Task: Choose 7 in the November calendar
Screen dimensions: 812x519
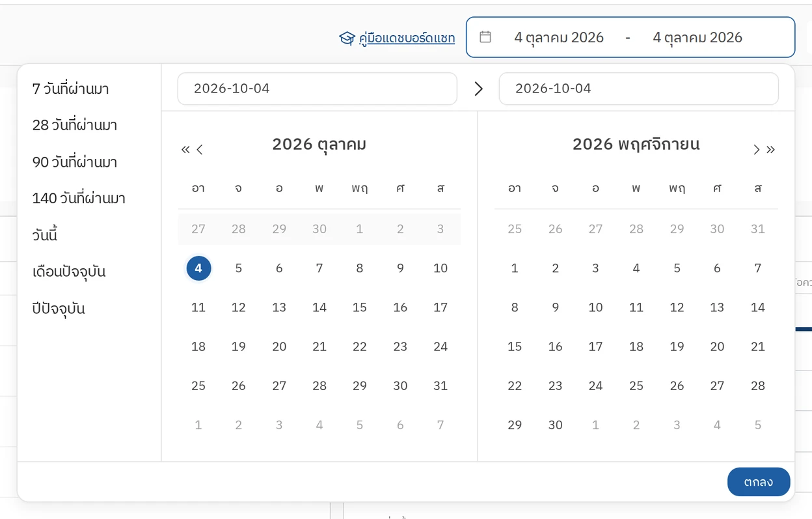Action: (x=758, y=268)
